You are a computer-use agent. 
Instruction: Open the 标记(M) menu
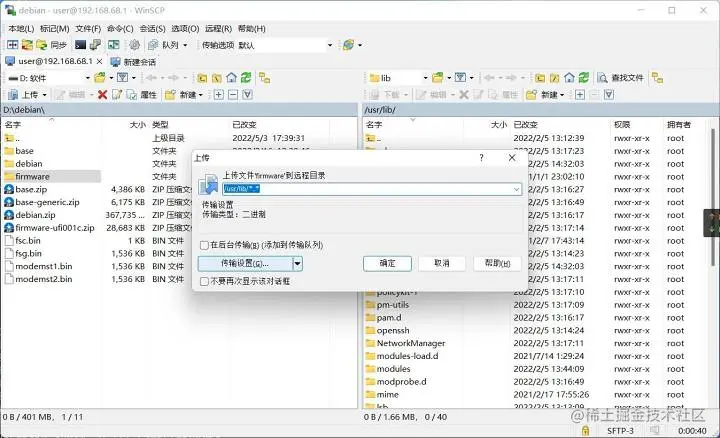55,28
